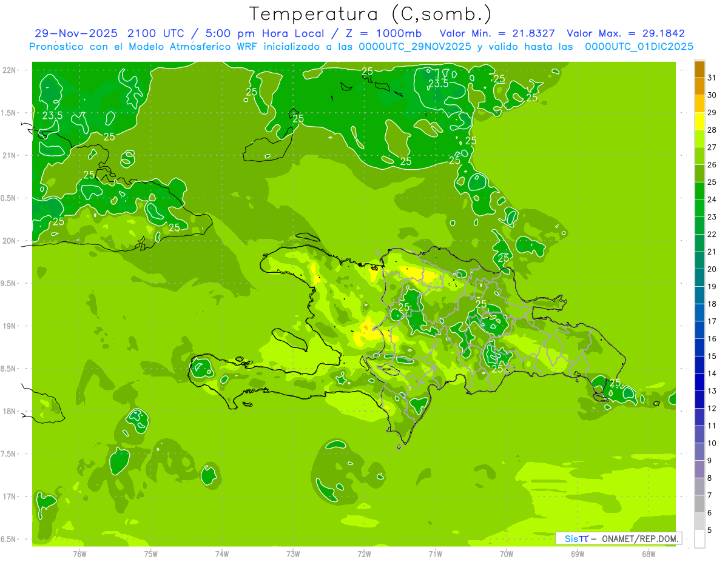Click the purple legend swatch between 8 and 9
This screenshot has width=728, height=562.
(699, 470)
